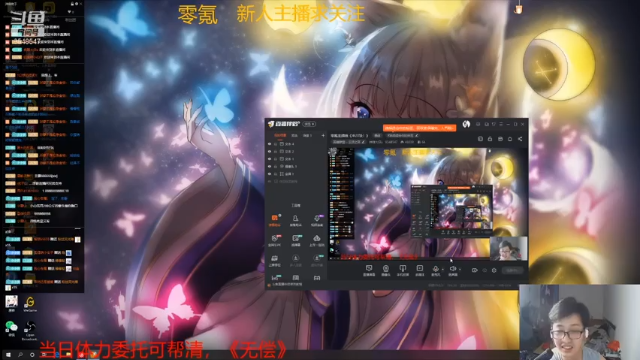Toggle visibility eye for the 文本 4 source
This screenshot has height=360, width=640.
pos(269,144)
